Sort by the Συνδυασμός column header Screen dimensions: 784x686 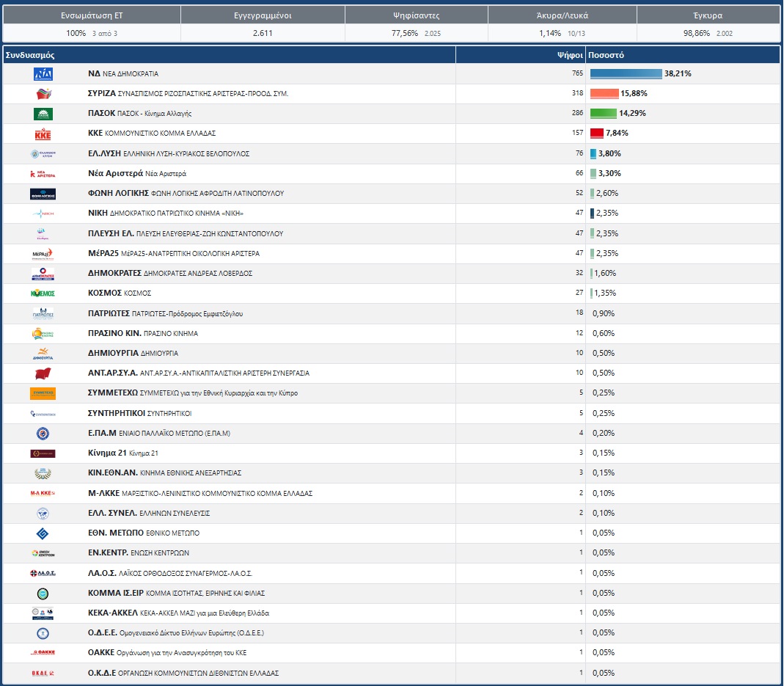[x=30, y=55]
